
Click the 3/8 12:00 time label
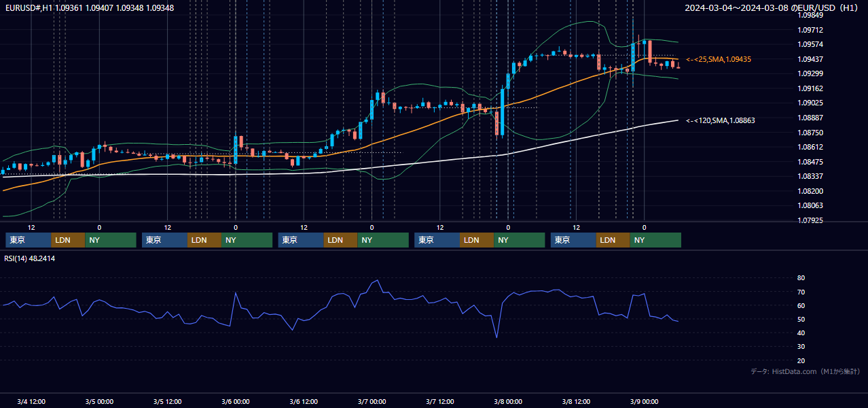(576, 402)
